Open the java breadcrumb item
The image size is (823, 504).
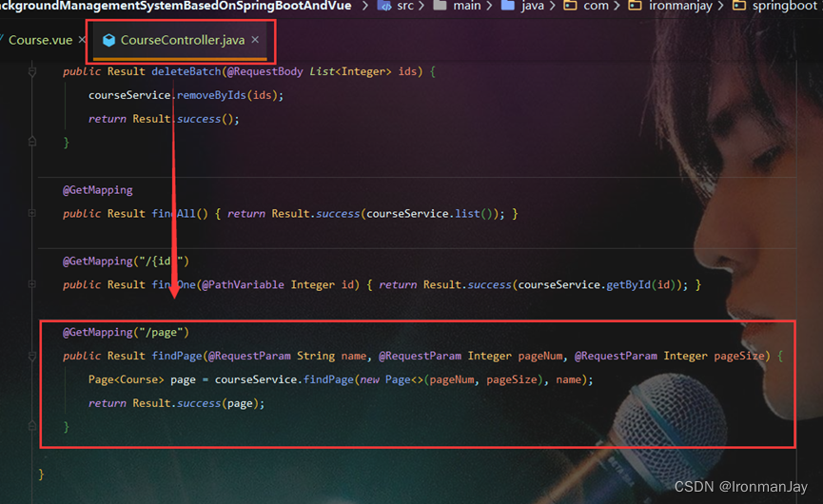point(532,6)
